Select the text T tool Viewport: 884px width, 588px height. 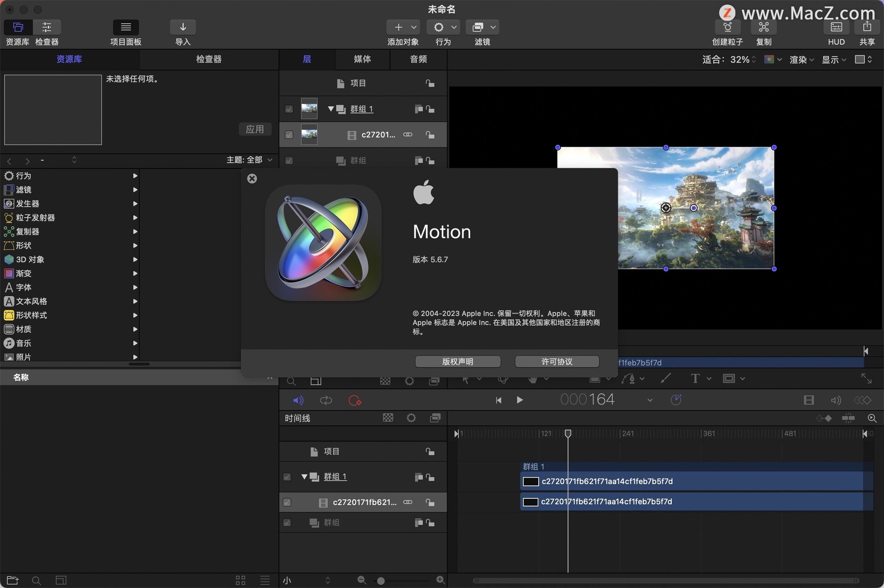click(695, 379)
